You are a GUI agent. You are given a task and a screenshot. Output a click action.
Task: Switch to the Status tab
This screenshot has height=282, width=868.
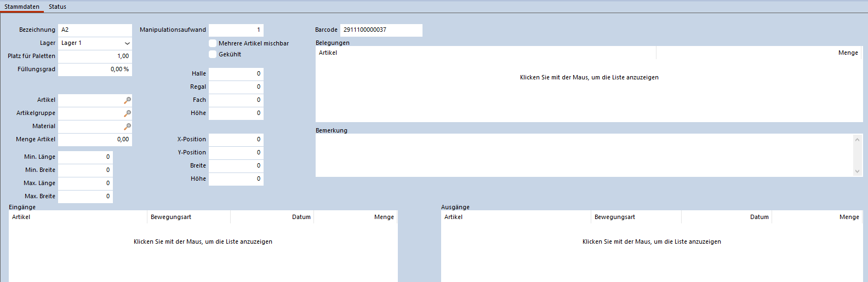point(57,7)
